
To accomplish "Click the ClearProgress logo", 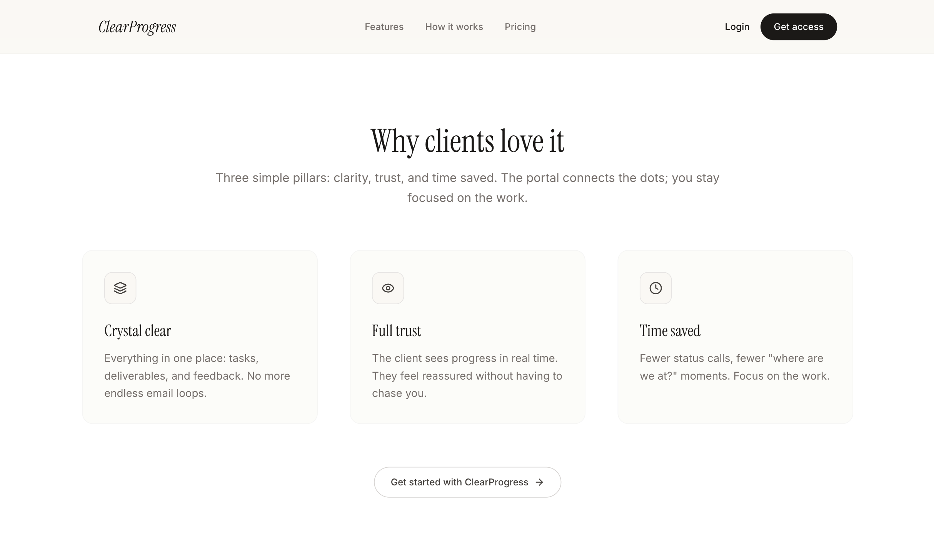I will pos(137,27).
